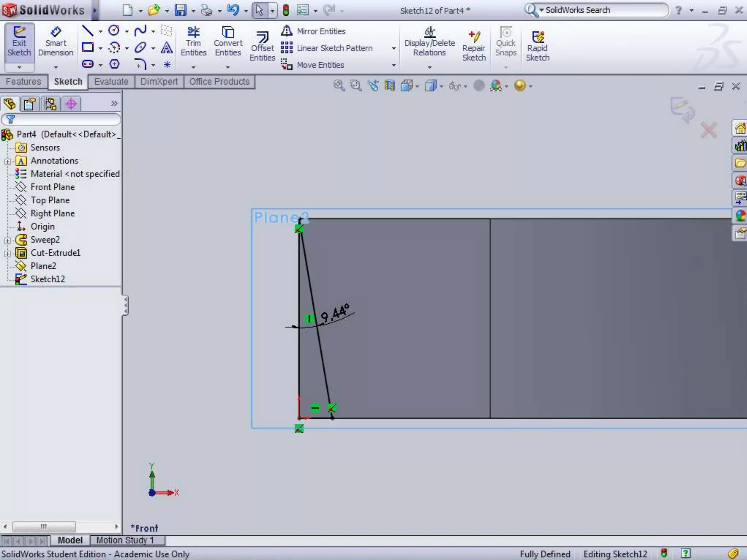Toggle hide/show items glasses icon
Image resolution: width=747 pixels, height=560 pixels.
454,86
